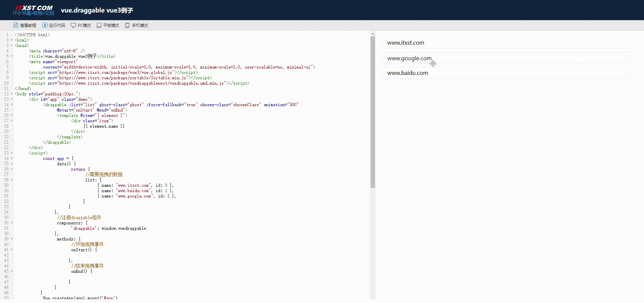Select the PC模式 monitor icon

(x=73, y=25)
